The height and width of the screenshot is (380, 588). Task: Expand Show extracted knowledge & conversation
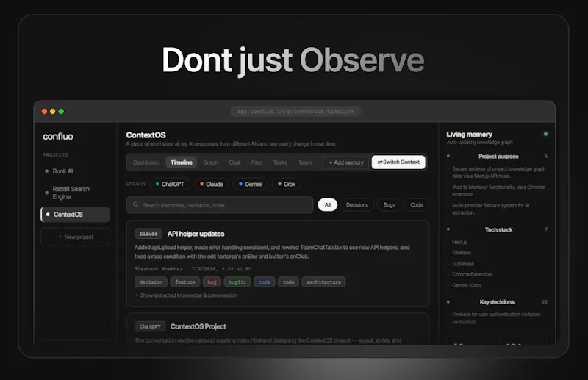pyautogui.click(x=186, y=295)
